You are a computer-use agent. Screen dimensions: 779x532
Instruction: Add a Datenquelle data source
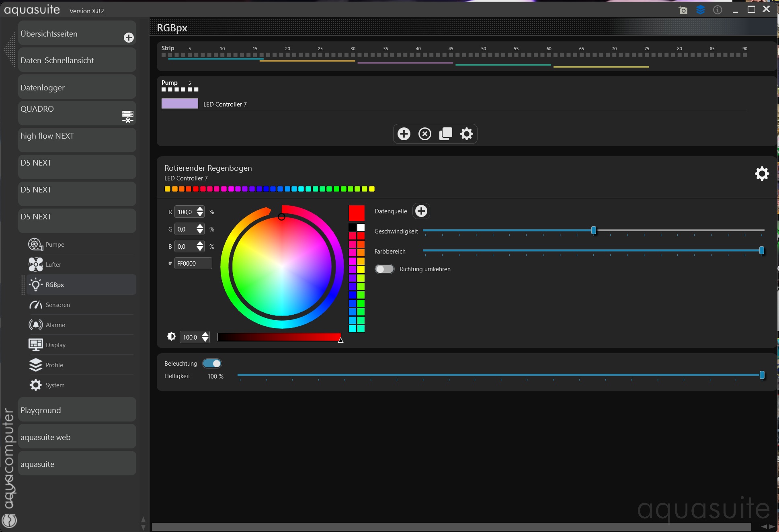click(421, 211)
